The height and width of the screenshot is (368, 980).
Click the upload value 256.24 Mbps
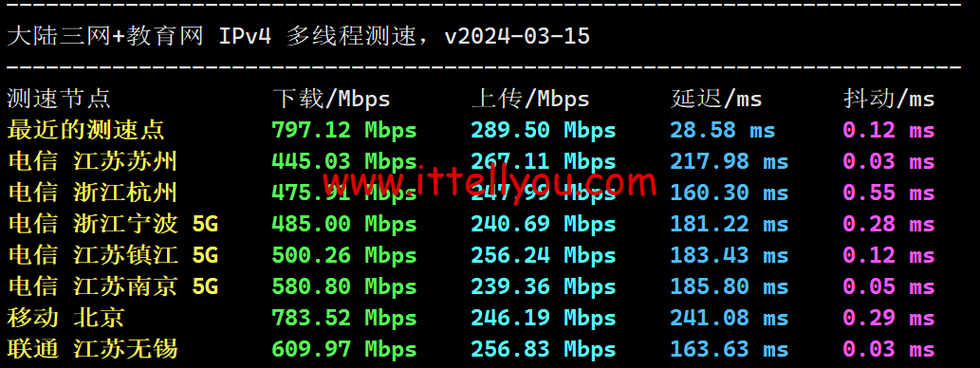pyautogui.click(x=543, y=255)
